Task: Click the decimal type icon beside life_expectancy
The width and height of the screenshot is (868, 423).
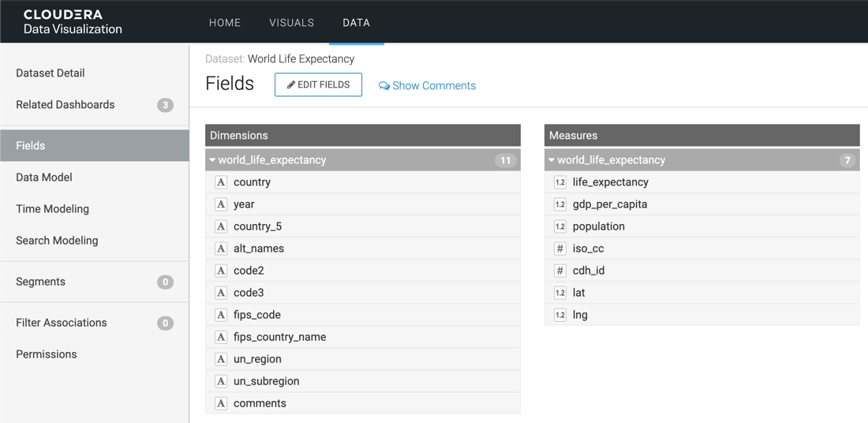Action: (559, 182)
